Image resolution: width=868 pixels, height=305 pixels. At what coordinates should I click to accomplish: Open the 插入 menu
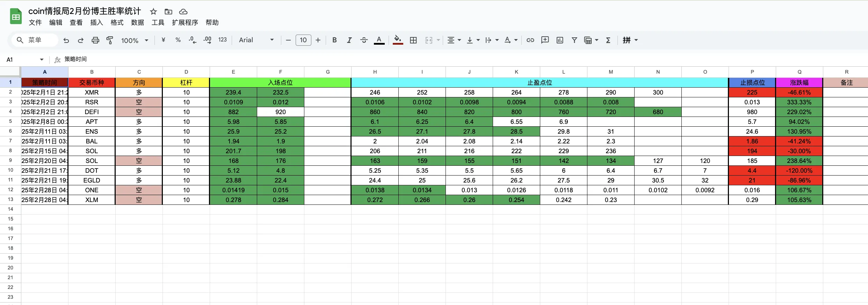click(96, 23)
